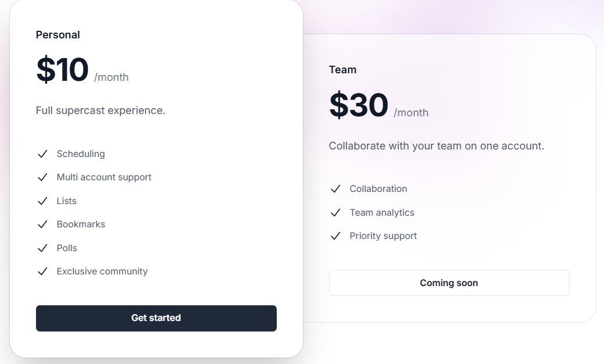Click the checkmark icon beside Lists
Image resolution: width=604 pixels, height=364 pixels.
coord(42,201)
